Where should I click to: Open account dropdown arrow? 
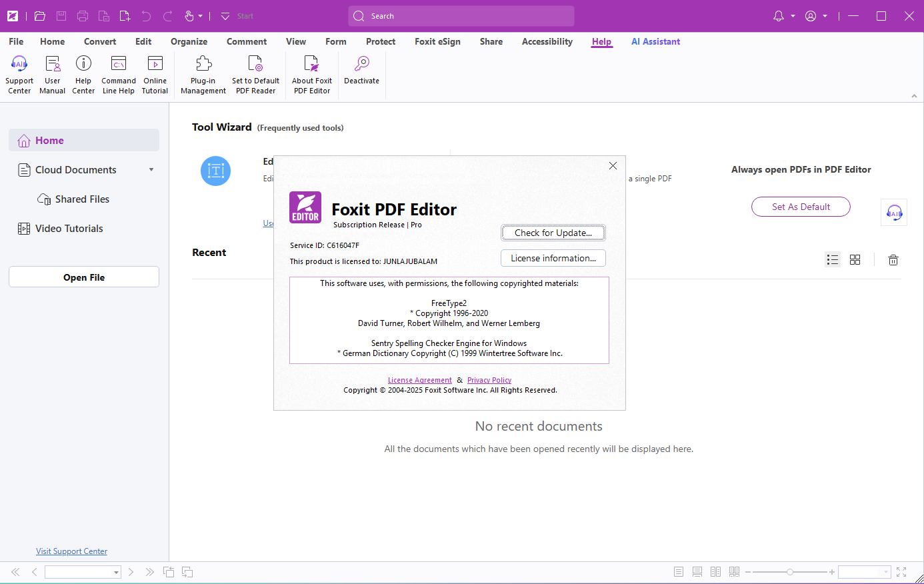(825, 16)
